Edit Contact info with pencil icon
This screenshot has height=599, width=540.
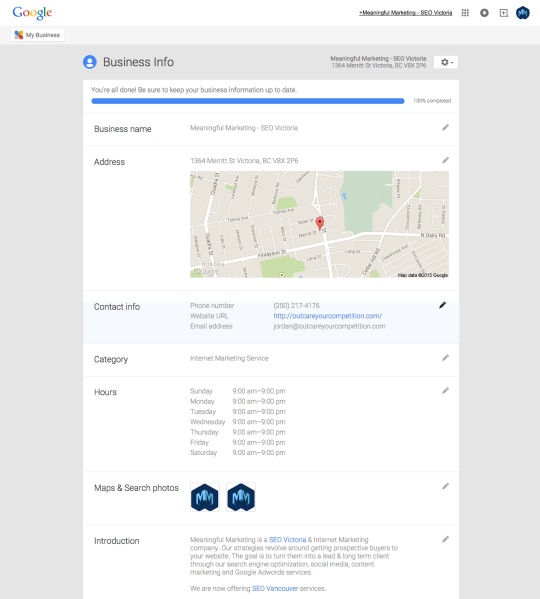442,305
